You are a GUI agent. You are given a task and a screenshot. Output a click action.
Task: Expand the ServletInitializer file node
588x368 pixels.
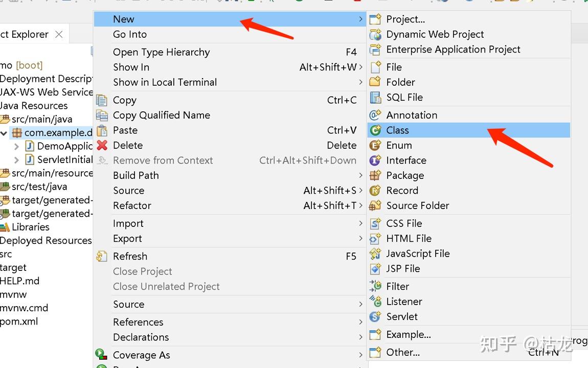click(x=17, y=159)
